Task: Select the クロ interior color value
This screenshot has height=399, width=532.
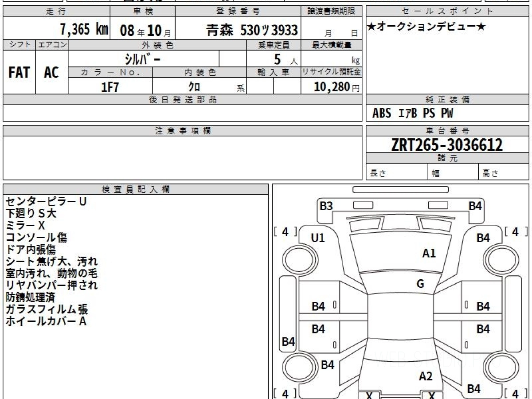Action: (x=194, y=87)
